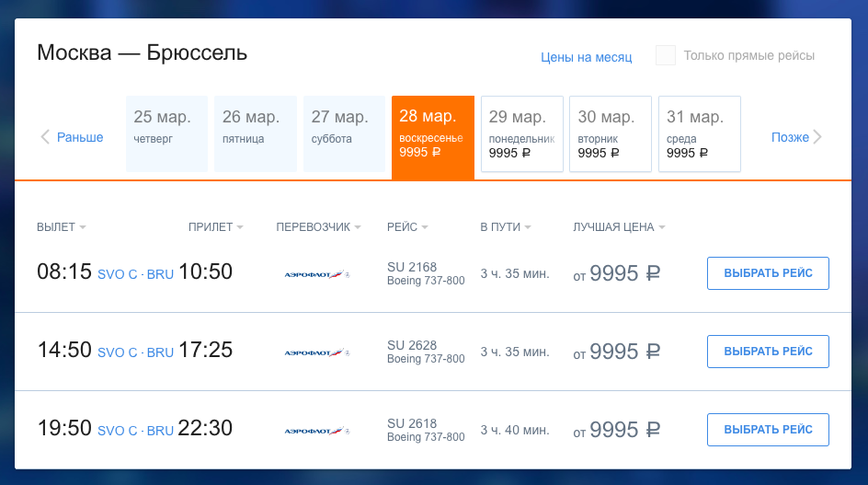The height and width of the screenshot is (485, 868).
Task: Open Цены на месяц link
Action: pyautogui.click(x=587, y=57)
